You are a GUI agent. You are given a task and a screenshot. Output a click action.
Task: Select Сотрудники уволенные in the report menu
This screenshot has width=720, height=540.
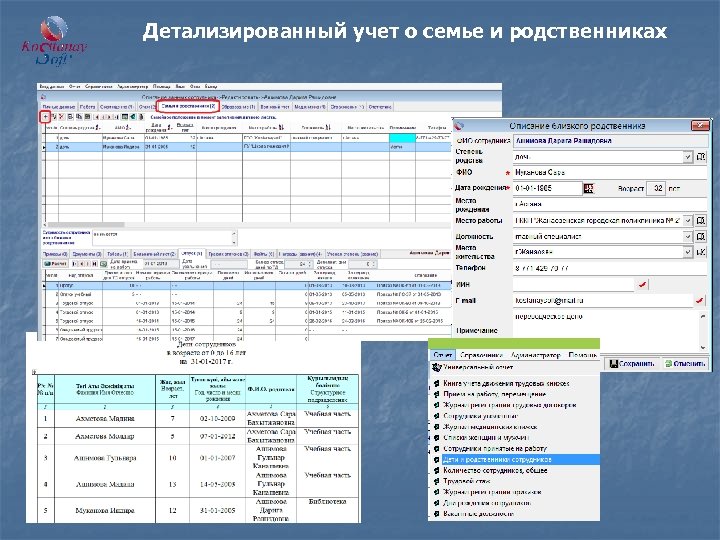pyautogui.click(x=480, y=416)
